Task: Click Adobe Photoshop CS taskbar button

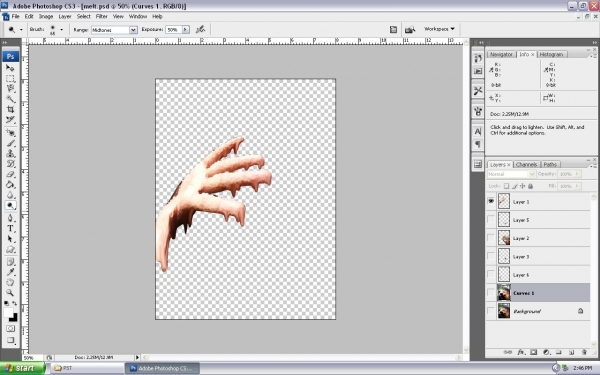Action: 162,368
